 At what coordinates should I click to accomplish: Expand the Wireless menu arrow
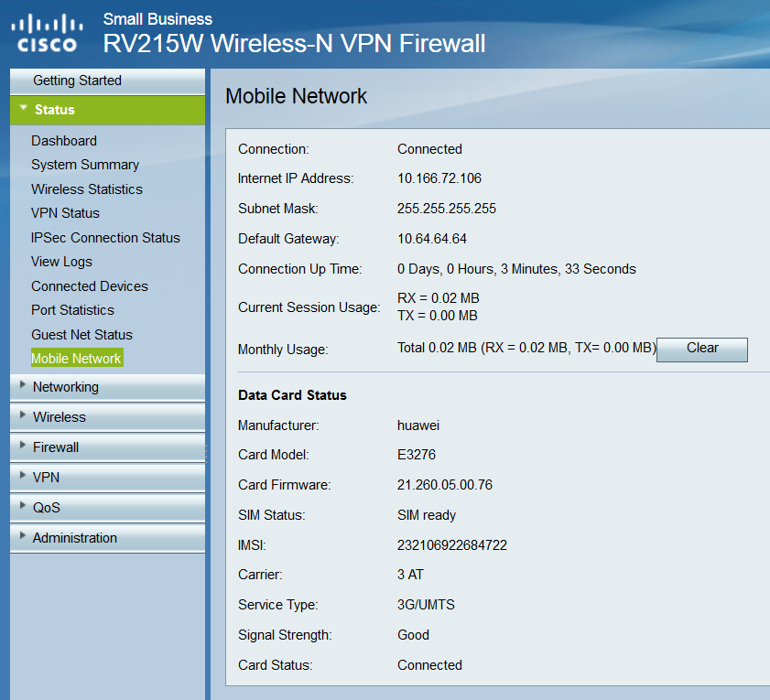pos(23,415)
